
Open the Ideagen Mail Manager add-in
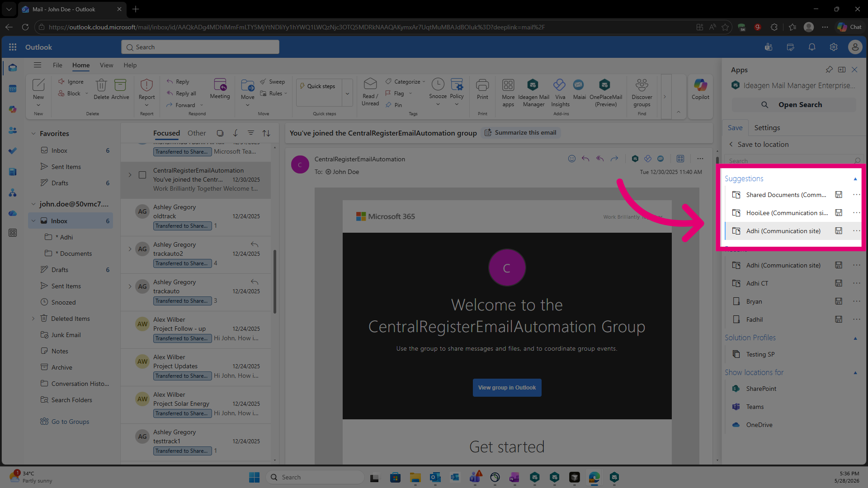(x=533, y=93)
